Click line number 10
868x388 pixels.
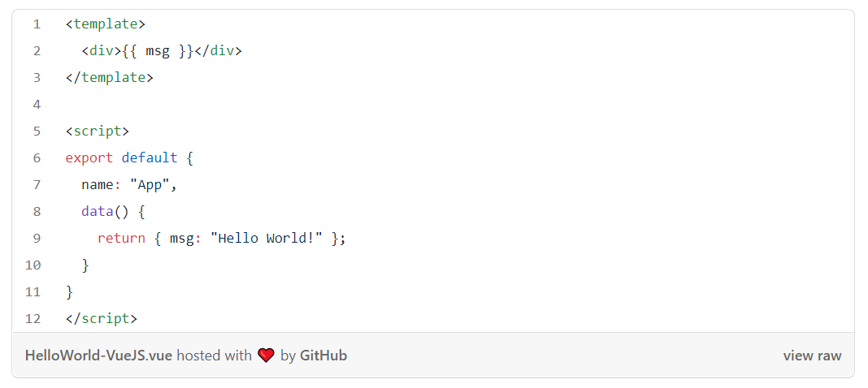pyautogui.click(x=33, y=265)
